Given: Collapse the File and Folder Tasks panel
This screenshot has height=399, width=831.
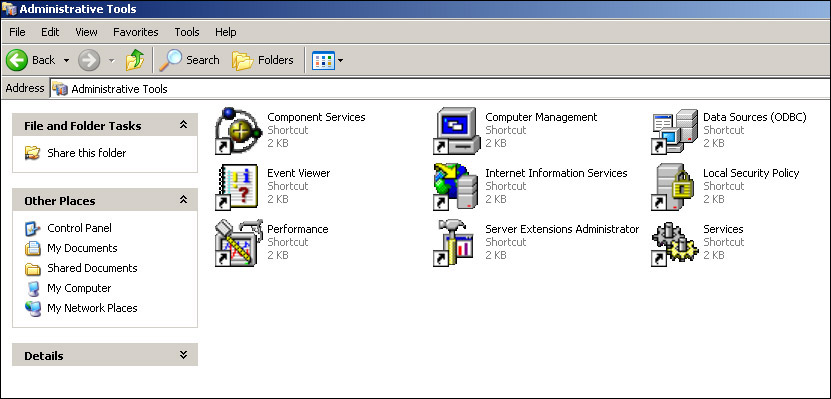Looking at the screenshot, I should point(183,125).
